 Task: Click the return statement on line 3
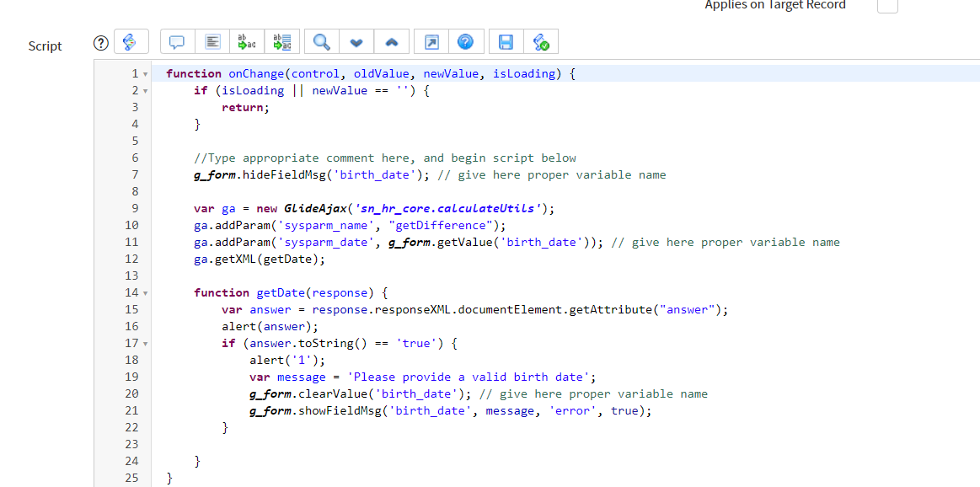tap(245, 107)
